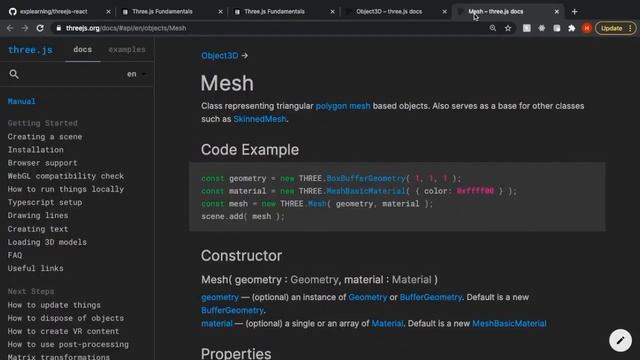Image resolution: width=640 pixels, height=360 pixels.
Task: Follow MeshBasicMaterial default link in constructor
Action: 509,323
